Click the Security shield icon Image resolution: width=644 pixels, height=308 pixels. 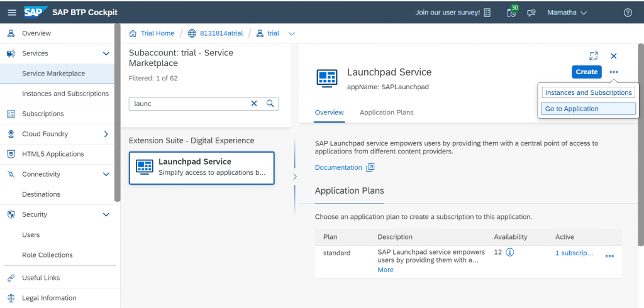[11, 214]
